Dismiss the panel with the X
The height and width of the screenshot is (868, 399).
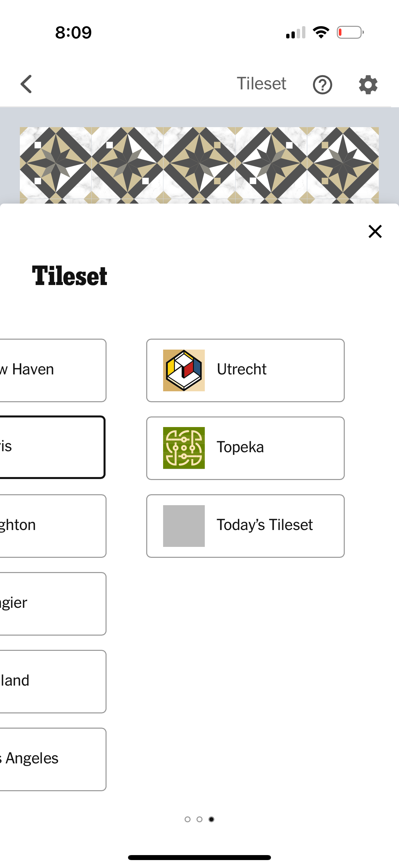[375, 231]
